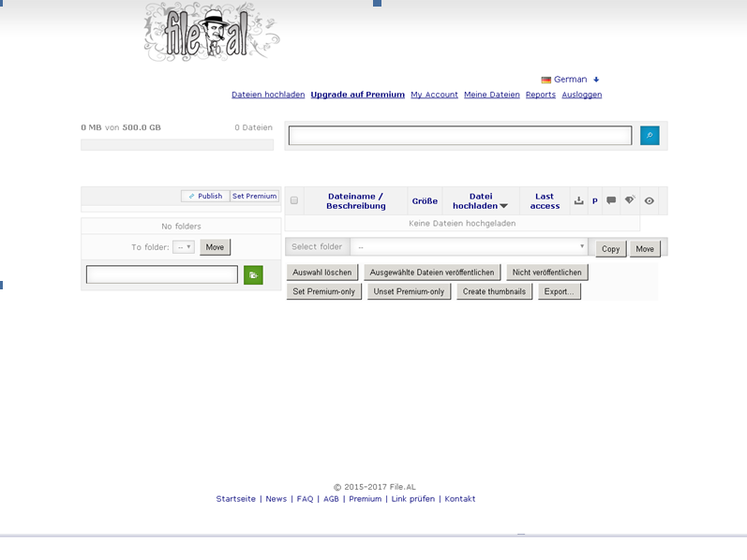Viewport: 747px width, 560px height.
Task: Click the downloads column icon
Action: 579,200
